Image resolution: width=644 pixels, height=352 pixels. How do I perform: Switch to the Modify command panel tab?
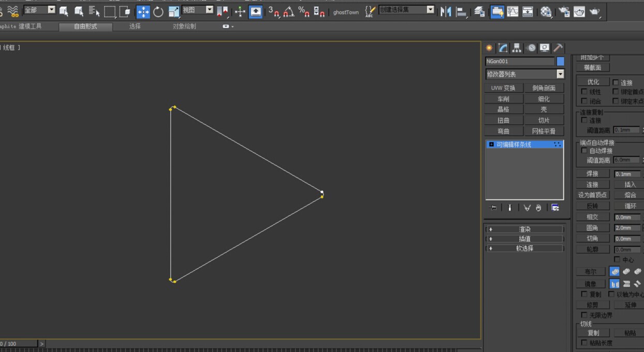[x=503, y=48]
